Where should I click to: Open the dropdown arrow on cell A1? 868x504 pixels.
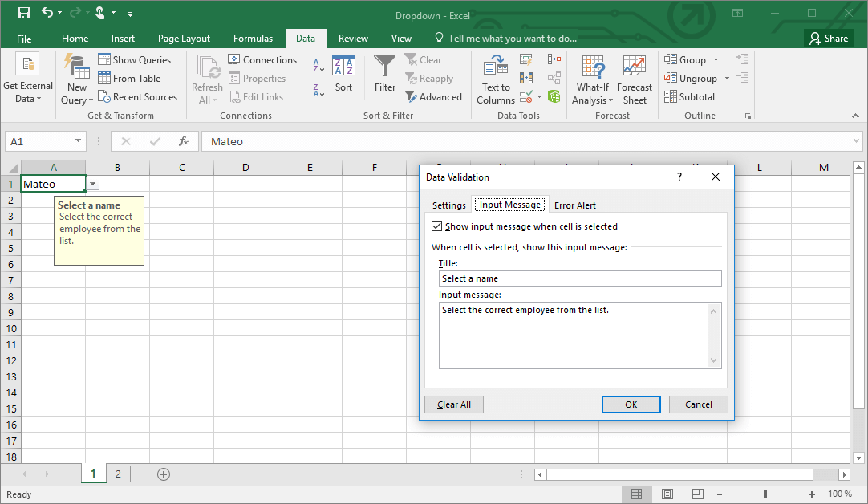pos(93,184)
